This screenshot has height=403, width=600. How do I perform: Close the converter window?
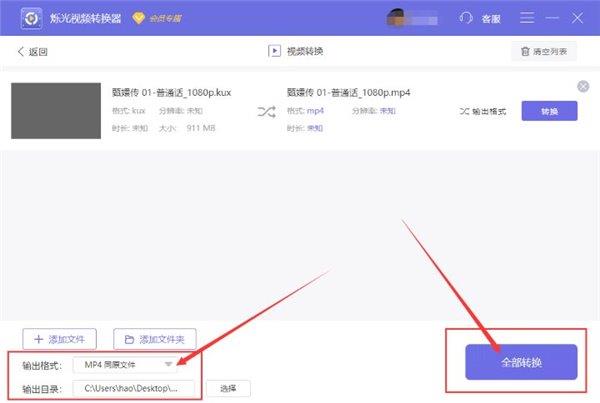tap(577, 18)
